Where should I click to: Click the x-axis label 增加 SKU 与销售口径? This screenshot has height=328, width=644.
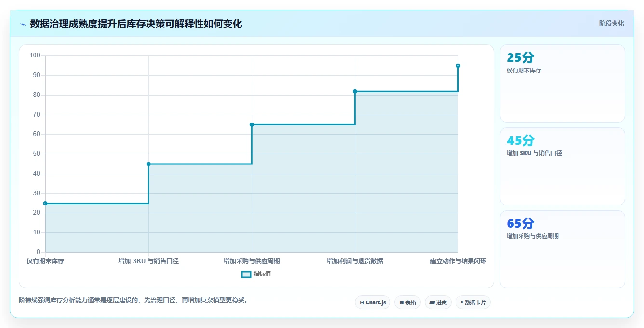tap(148, 261)
